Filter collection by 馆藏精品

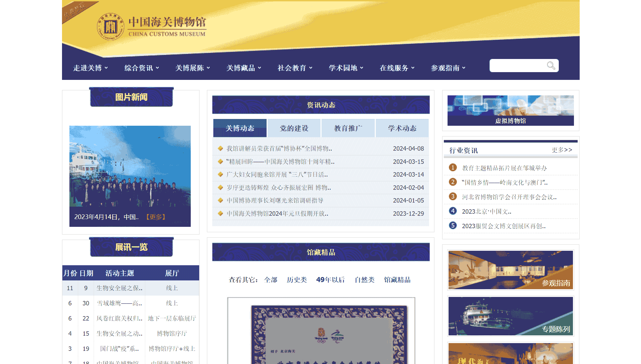(397, 280)
